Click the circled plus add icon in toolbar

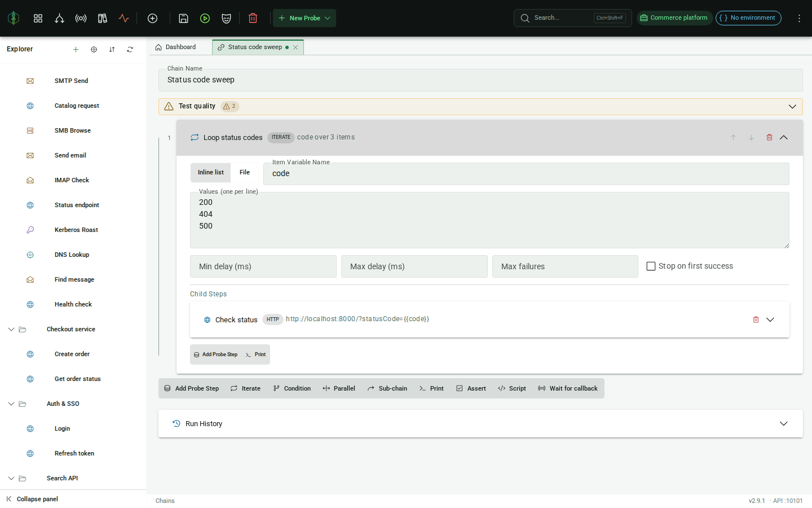[x=152, y=18]
